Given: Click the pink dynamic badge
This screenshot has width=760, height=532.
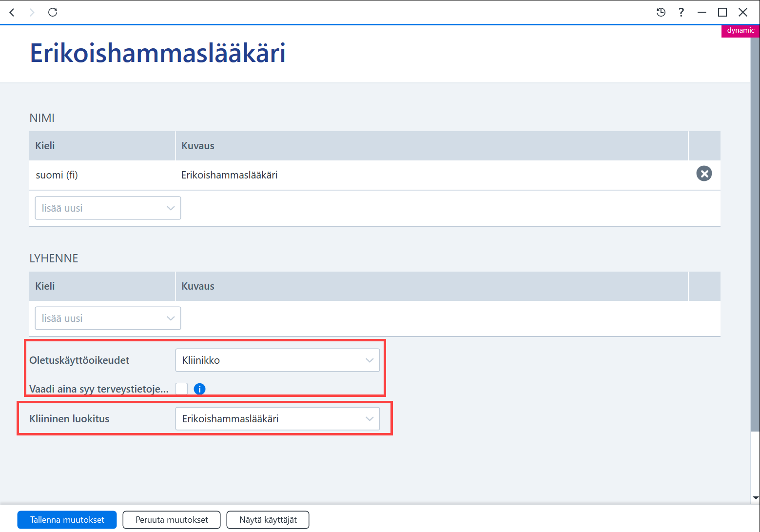Looking at the screenshot, I should (x=741, y=30).
